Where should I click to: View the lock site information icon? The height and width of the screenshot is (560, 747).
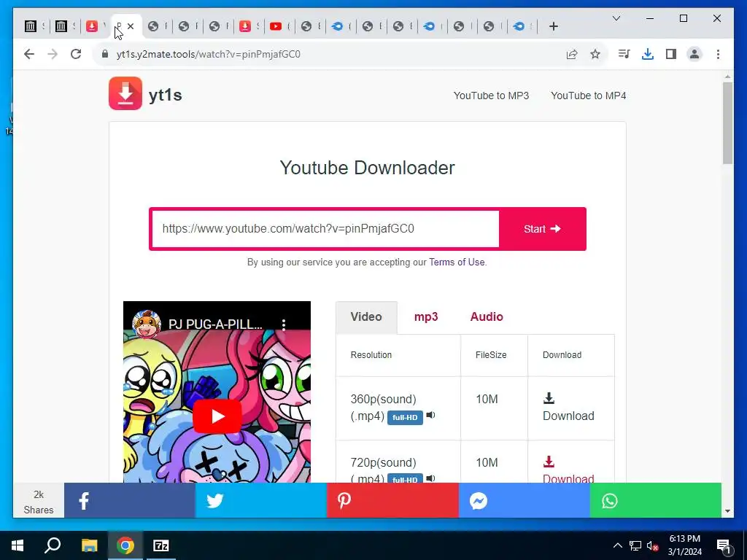(x=105, y=54)
